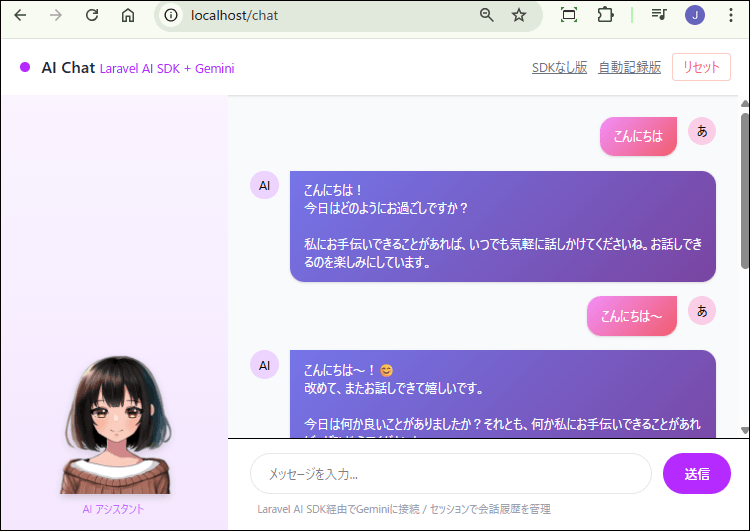Click the browser back arrow

pyautogui.click(x=20, y=15)
